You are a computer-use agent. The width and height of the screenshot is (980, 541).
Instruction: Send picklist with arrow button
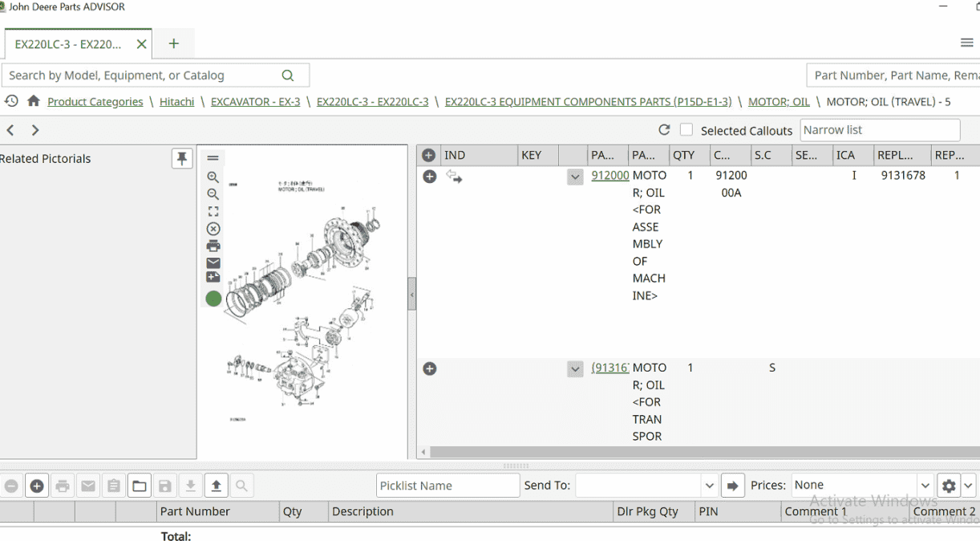coord(733,486)
